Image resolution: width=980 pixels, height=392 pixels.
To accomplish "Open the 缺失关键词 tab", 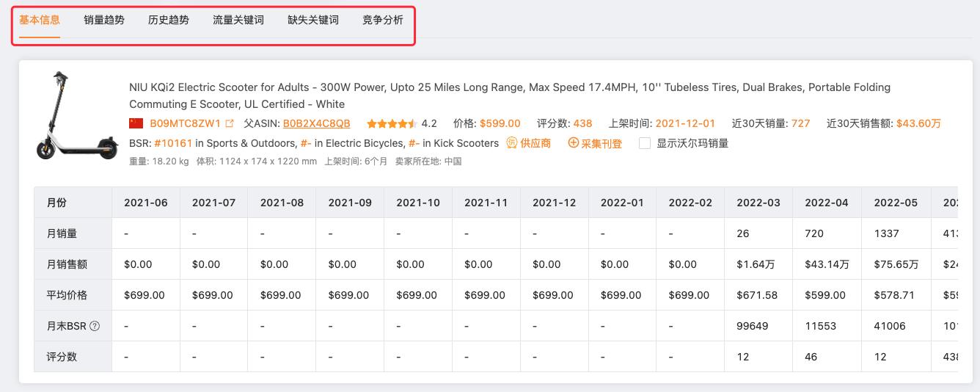I will [313, 20].
